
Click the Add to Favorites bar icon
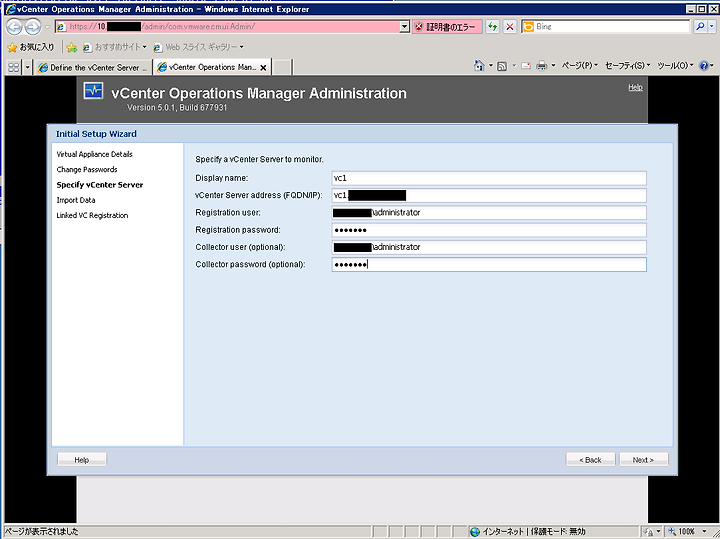pos(71,47)
